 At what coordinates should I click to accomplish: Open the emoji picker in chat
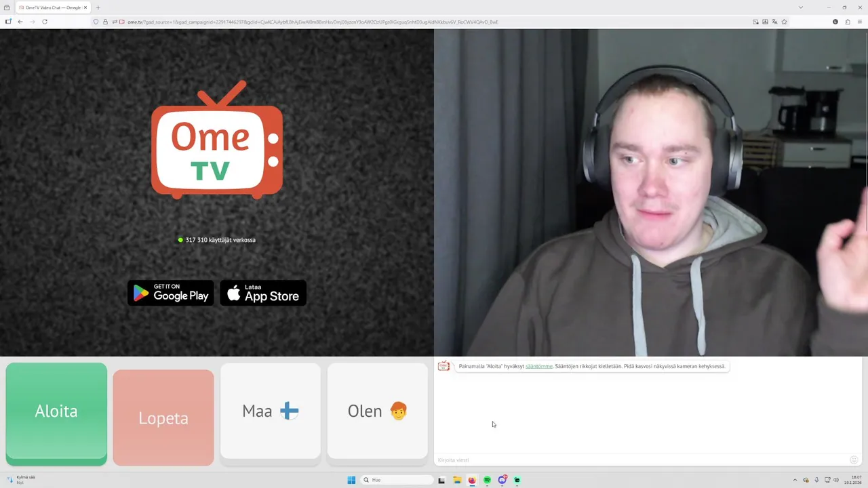(x=854, y=460)
